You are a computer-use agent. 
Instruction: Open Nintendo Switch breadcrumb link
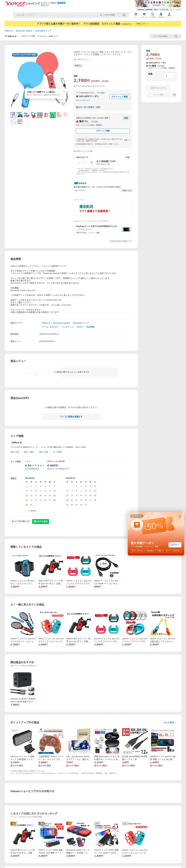point(24,31)
